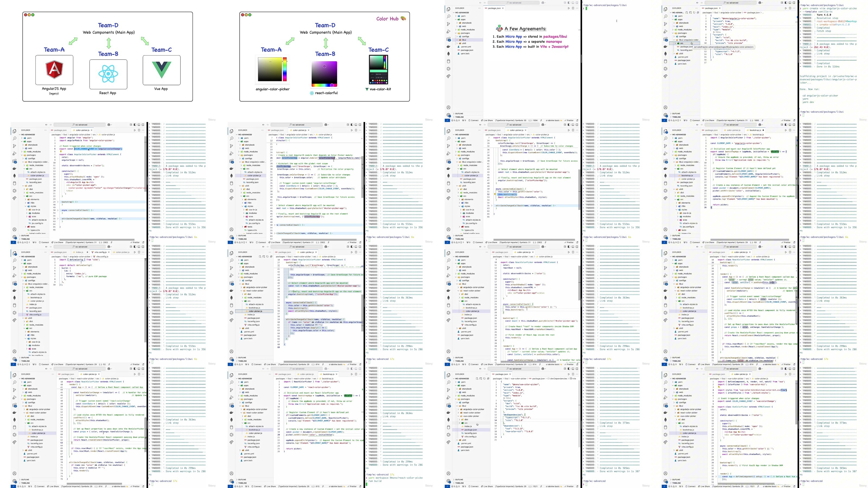This screenshot has width=868, height=488.
Task: Click Refresh Explorer icon in the yarn create vite window
Action: (694, 12)
